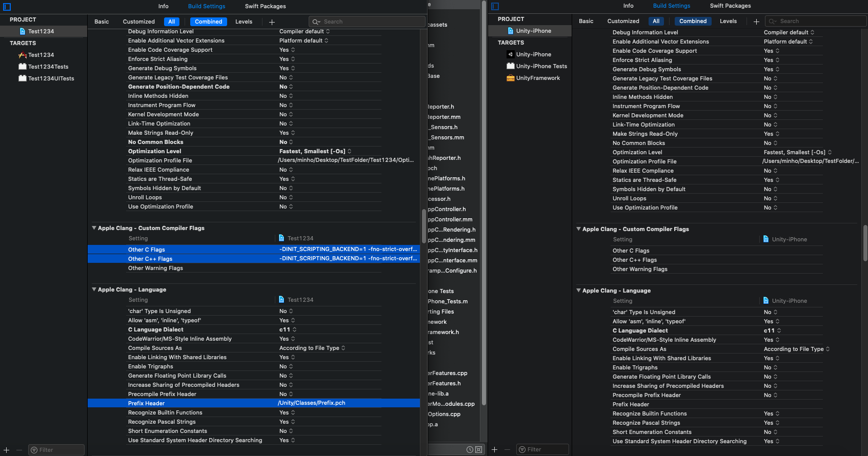Open Optimization Level dropdown in right window
This screenshot has height=456, width=868.
click(798, 152)
